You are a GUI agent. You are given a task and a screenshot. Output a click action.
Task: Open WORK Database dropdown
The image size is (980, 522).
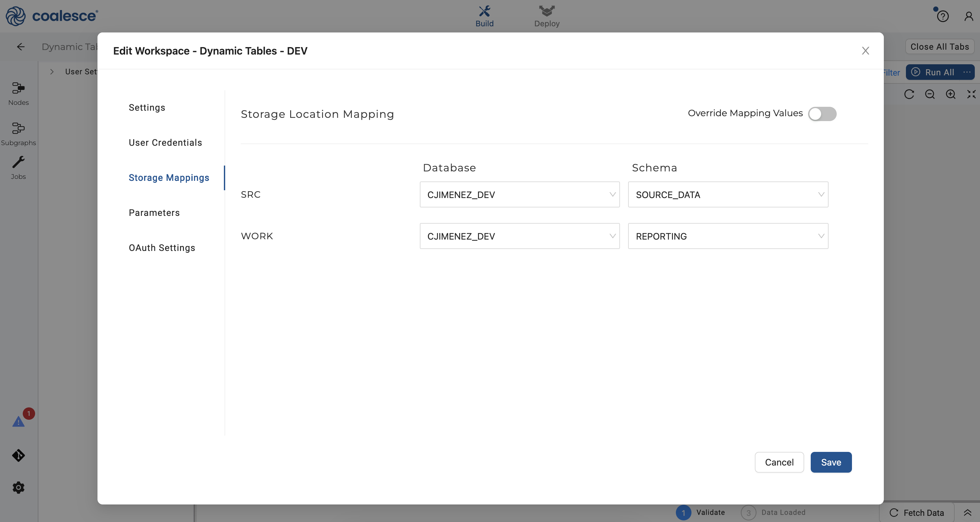tap(519, 236)
